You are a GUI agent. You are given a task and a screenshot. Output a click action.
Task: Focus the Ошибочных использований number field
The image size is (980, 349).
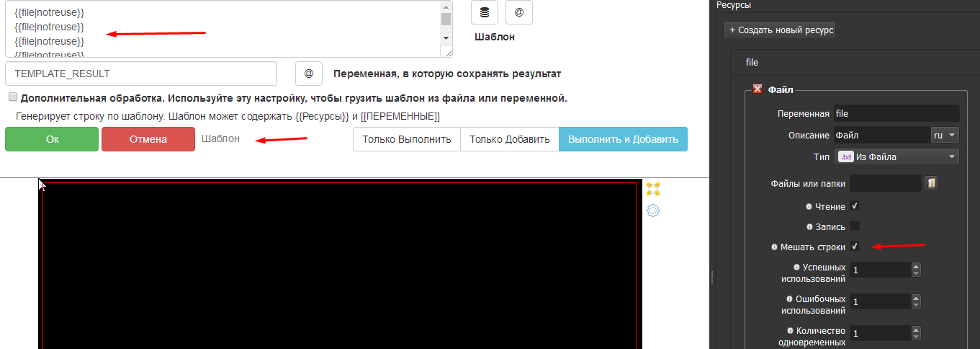click(x=881, y=301)
